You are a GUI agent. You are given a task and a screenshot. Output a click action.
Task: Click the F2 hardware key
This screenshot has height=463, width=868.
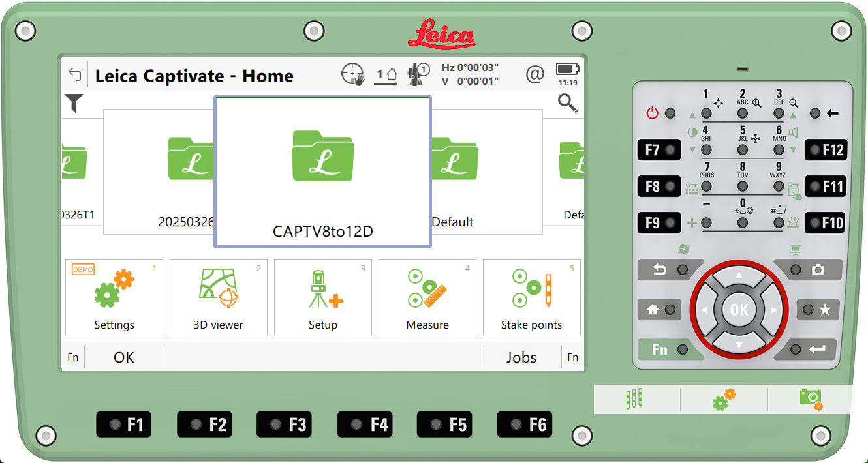click(204, 425)
